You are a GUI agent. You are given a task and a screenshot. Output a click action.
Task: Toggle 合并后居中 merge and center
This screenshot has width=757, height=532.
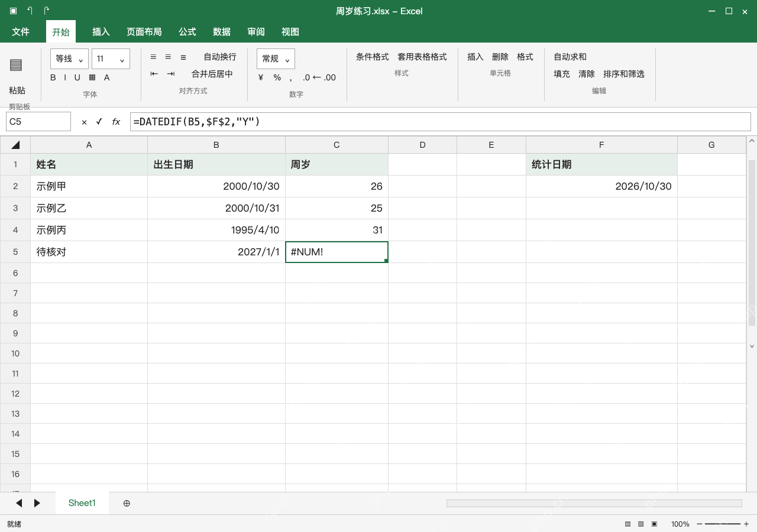(212, 74)
